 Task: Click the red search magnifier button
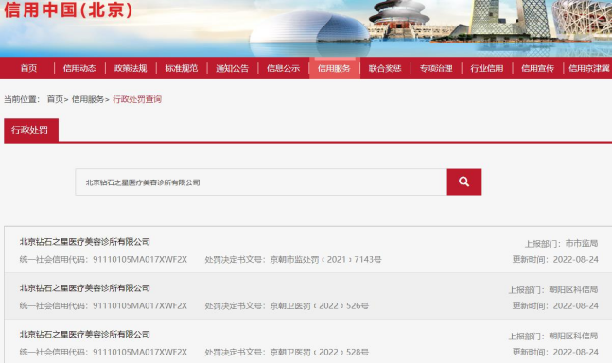tap(464, 182)
